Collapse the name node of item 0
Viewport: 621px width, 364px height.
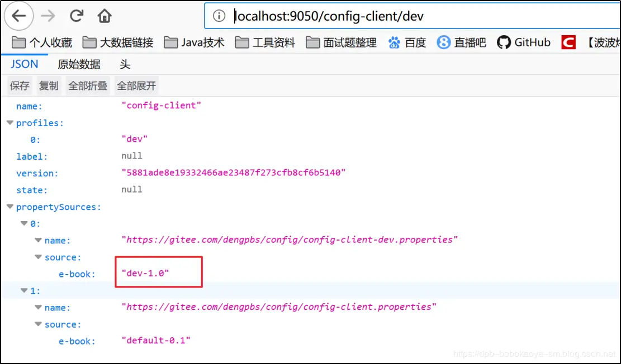point(39,240)
